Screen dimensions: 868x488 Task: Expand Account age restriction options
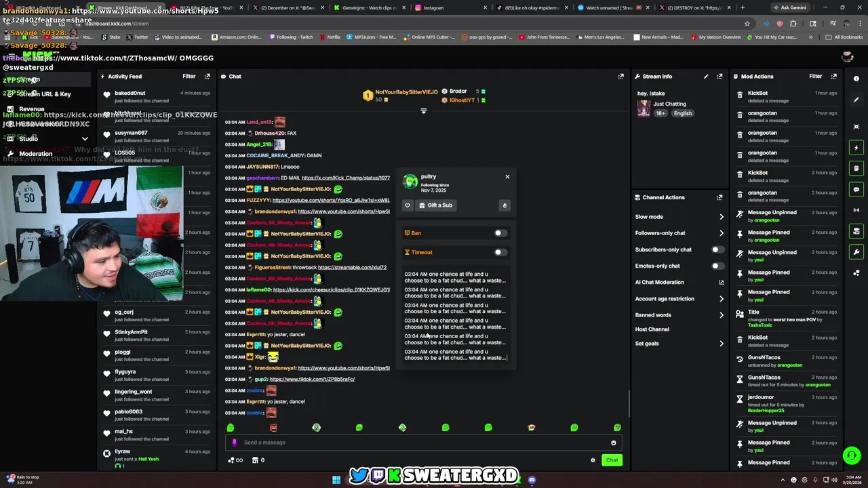(x=721, y=299)
